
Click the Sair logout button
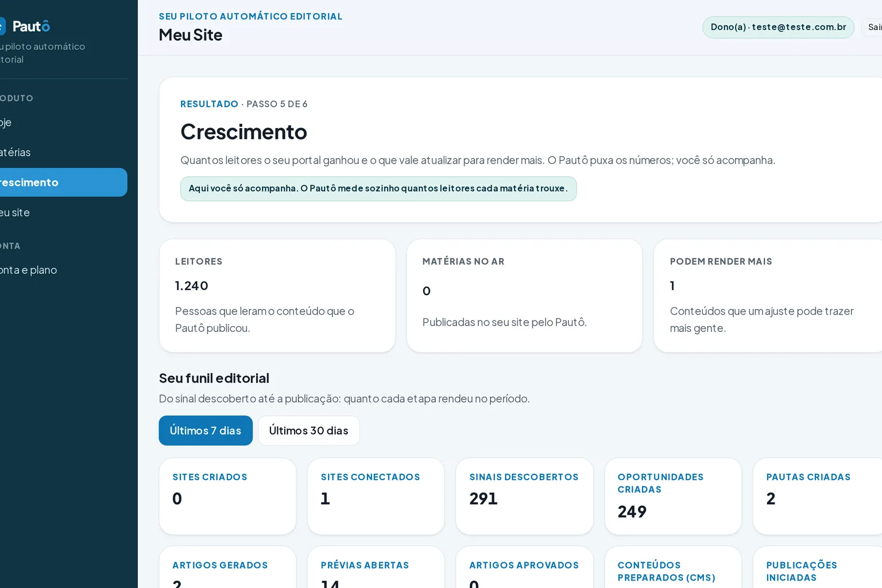(873, 27)
